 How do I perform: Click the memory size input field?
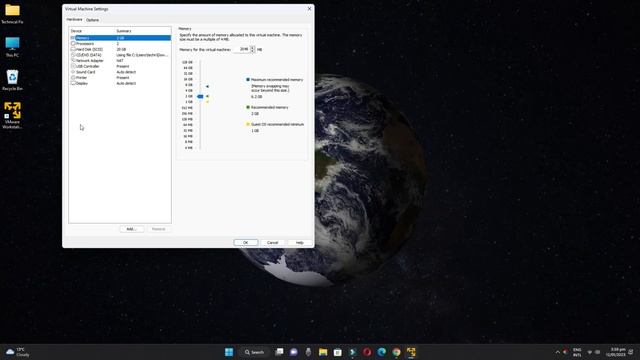(x=242, y=49)
